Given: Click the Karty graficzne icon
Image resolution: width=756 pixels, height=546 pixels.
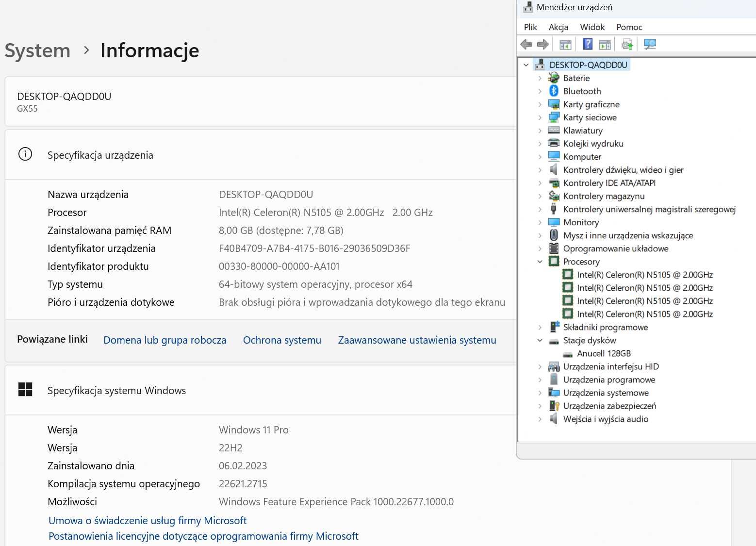Looking at the screenshot, I should [x=554, y=104].
